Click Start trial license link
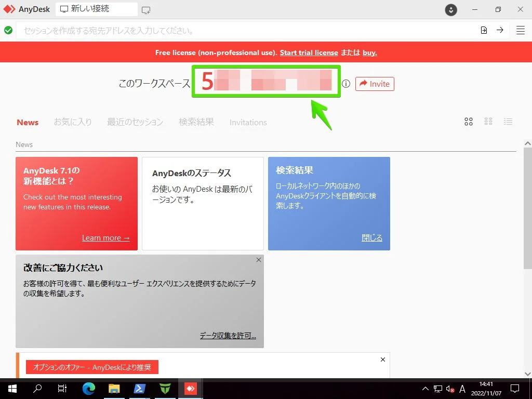This screenshot has height=399, width=532. pos(309,52)
